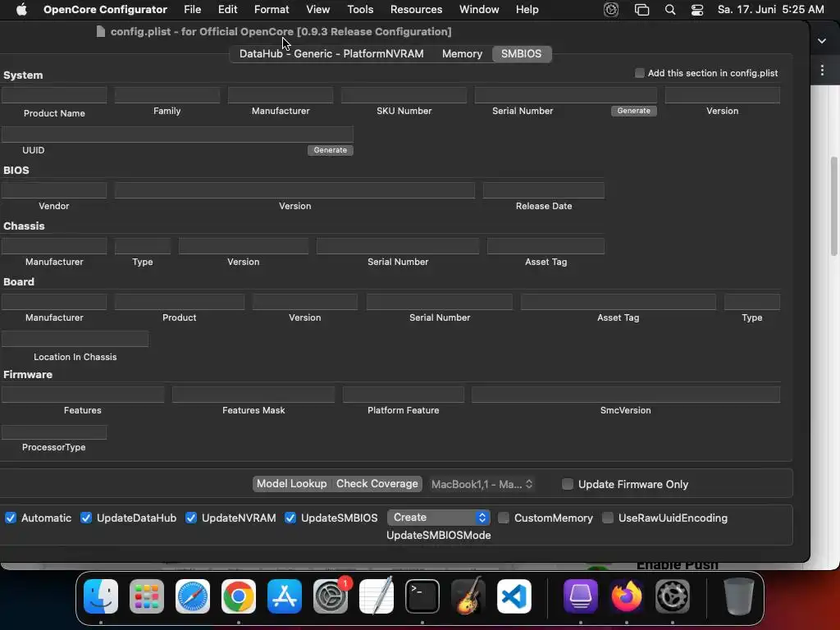Open the MacBook1,1 model dropdown

coord(481,484)
